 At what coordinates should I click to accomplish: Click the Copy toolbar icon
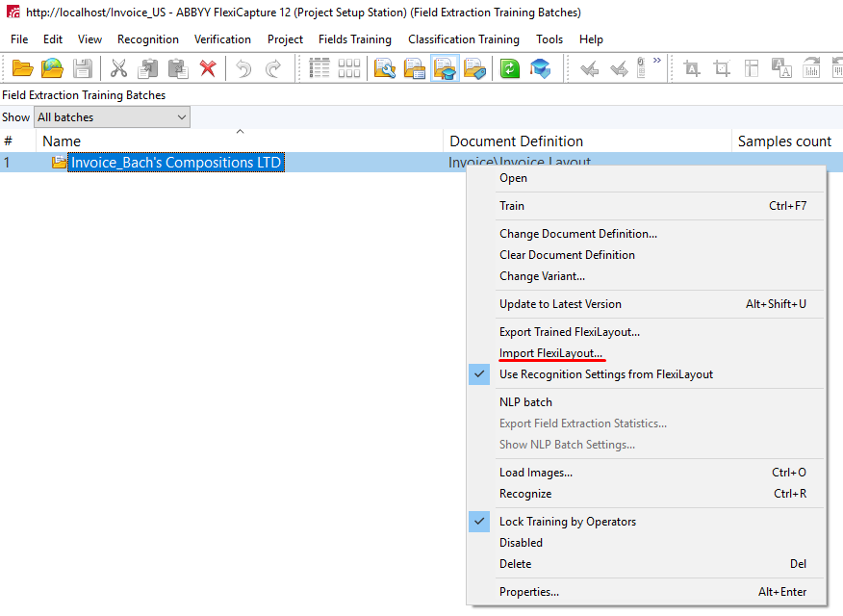[x=148, y=68]
